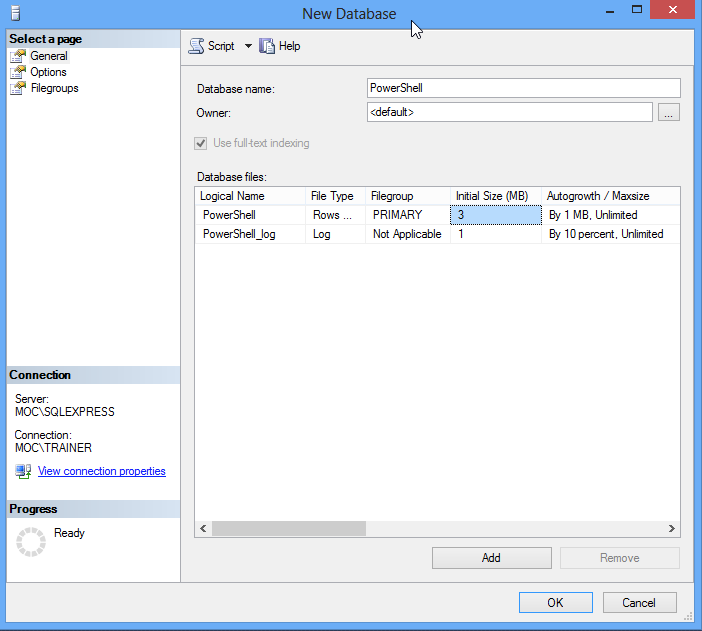
Task: Confirm with the OK button
Action: pos(555,602)
